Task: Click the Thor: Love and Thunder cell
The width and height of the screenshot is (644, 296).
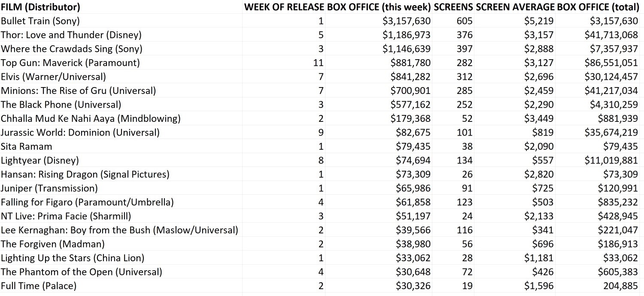Action: pos(71,35)
